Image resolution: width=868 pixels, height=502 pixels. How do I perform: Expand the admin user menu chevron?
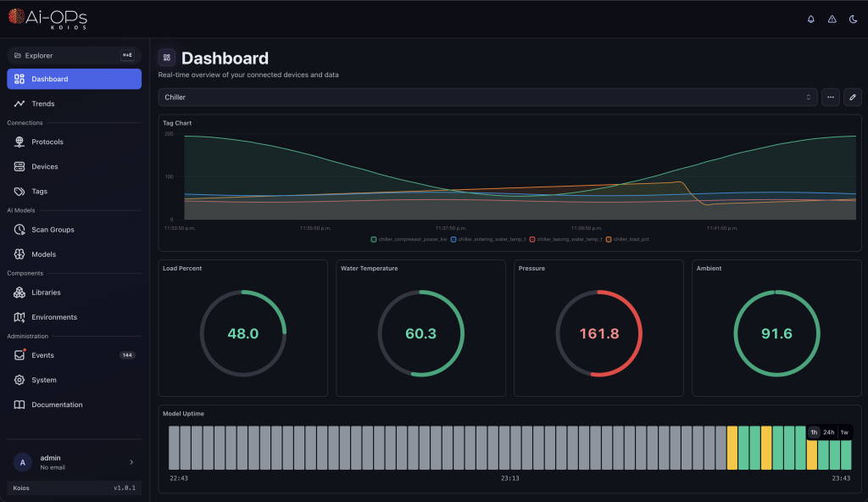[x=131, y=462]
